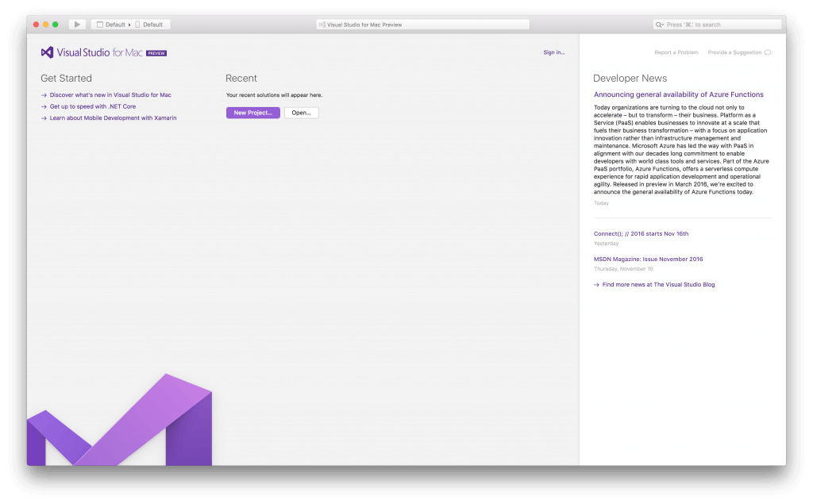Click the New Project button

point(253,113)
